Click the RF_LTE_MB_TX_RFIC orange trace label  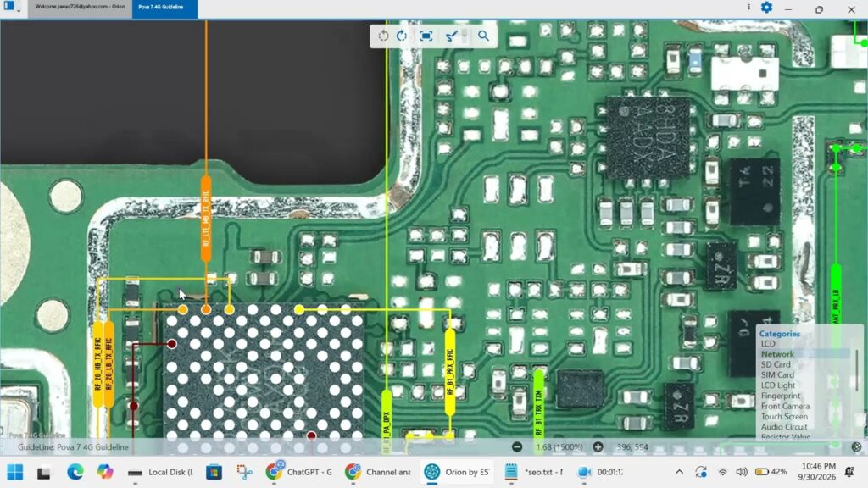point(206,219)
